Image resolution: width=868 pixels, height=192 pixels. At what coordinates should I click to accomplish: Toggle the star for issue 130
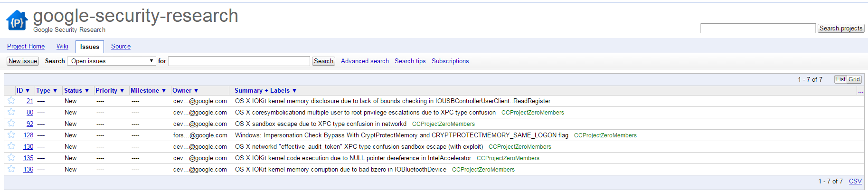coord(11,146)
